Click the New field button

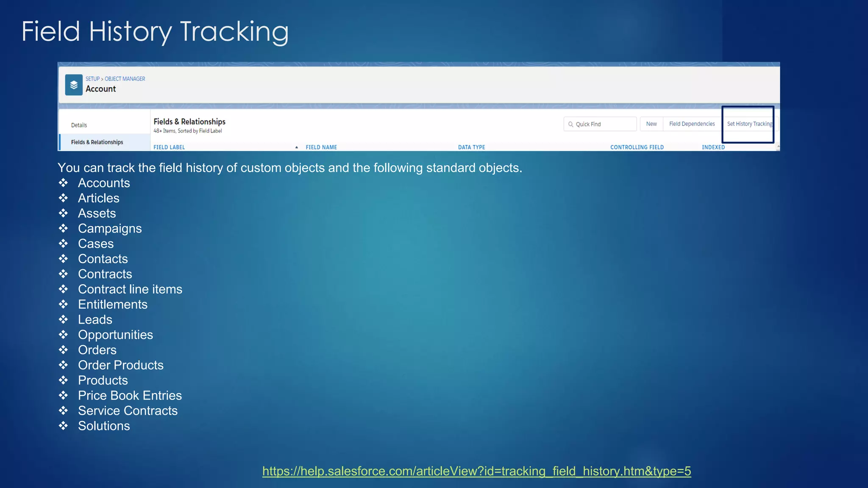point(651,124)
